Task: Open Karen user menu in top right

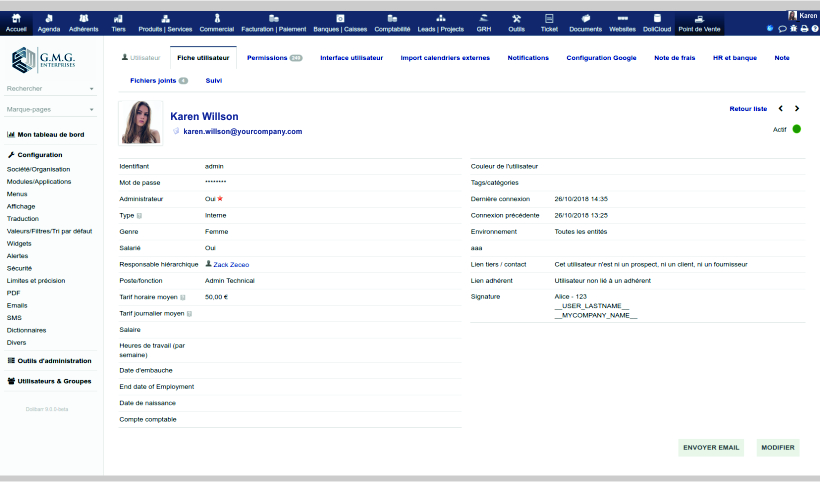Action: point(802,16)
